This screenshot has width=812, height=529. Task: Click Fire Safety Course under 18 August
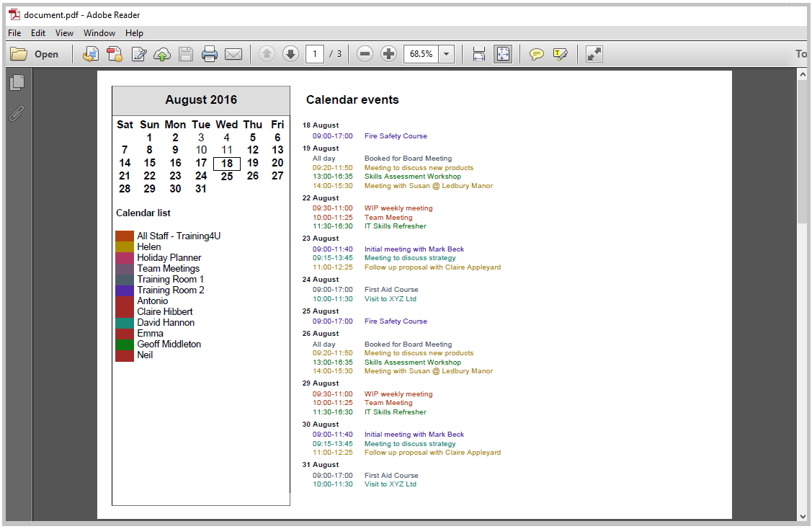pos(396,136)
